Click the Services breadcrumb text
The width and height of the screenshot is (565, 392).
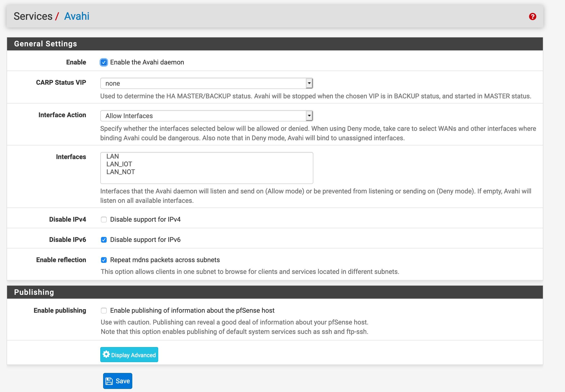33,16
